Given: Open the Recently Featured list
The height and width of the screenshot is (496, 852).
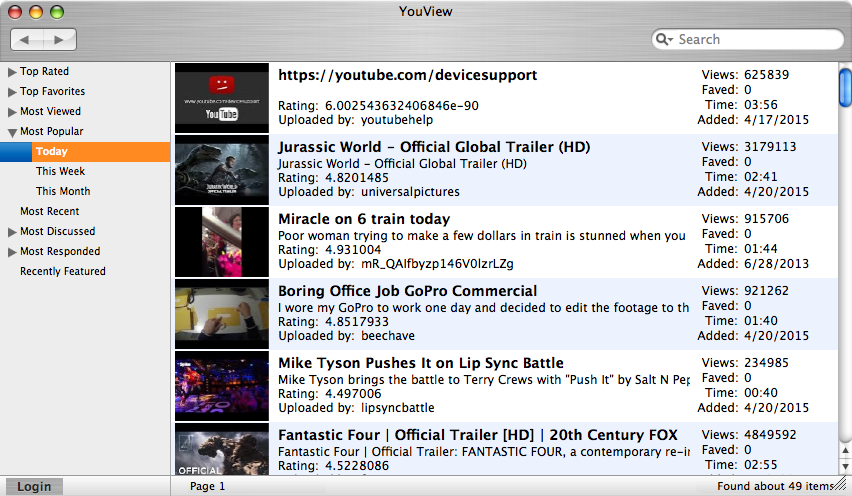Looking at the screenshot, I should 63,272.
